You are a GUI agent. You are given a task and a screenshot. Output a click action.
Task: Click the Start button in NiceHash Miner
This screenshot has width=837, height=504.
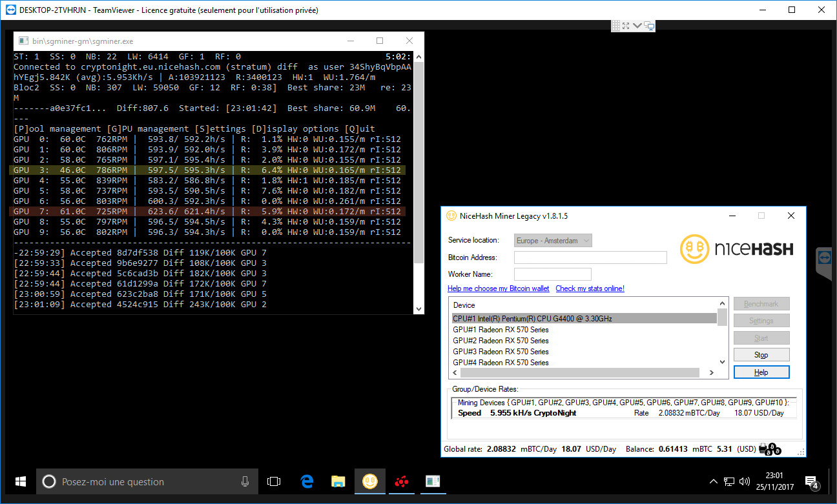761,338
